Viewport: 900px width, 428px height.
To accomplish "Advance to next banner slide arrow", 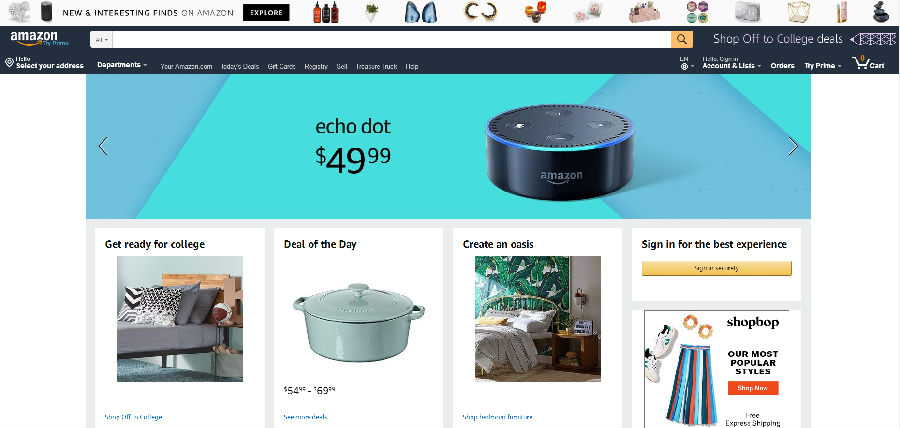I will pos(793,146).
